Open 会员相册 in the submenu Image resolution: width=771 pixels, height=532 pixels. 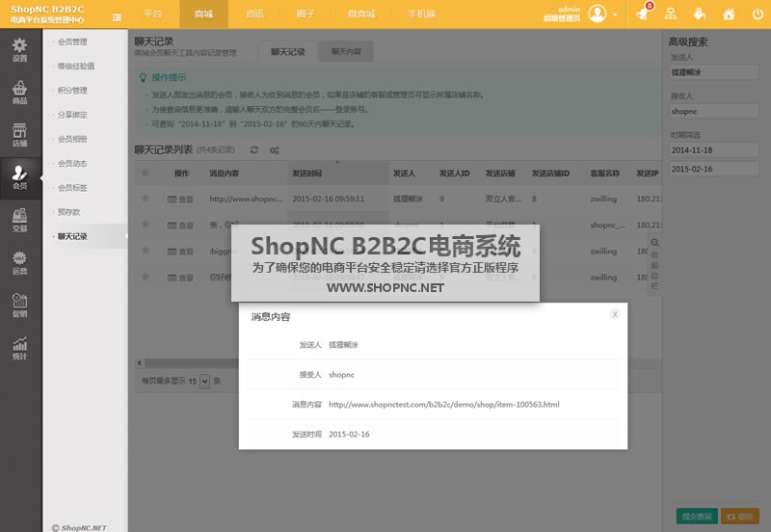point(72,139)
